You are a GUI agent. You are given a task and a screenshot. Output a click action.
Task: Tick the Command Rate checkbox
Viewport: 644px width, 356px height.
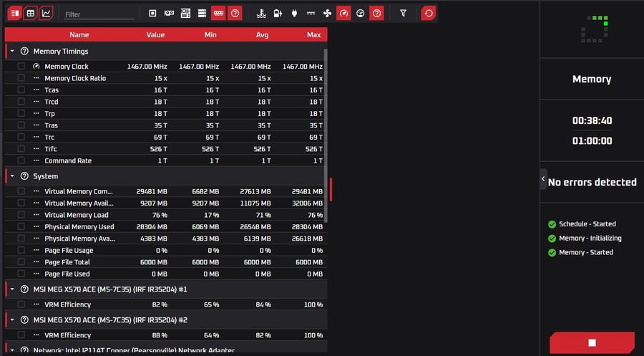point(21,160)
